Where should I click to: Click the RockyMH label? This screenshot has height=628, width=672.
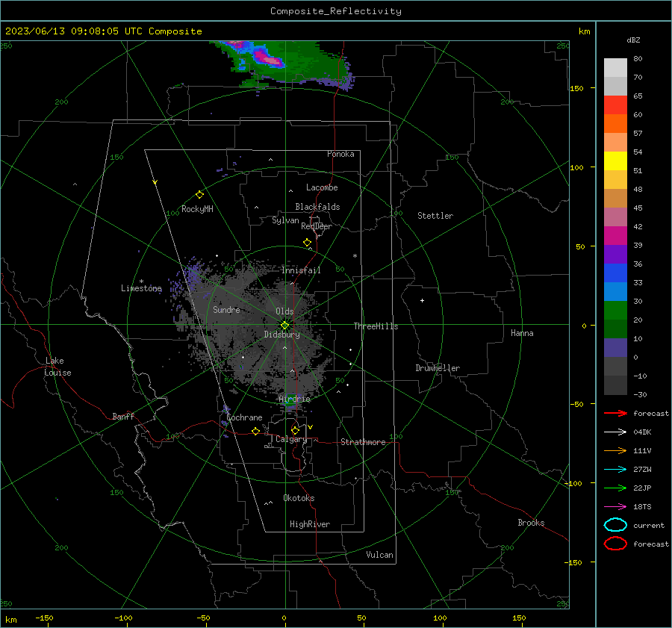[197, 209]
